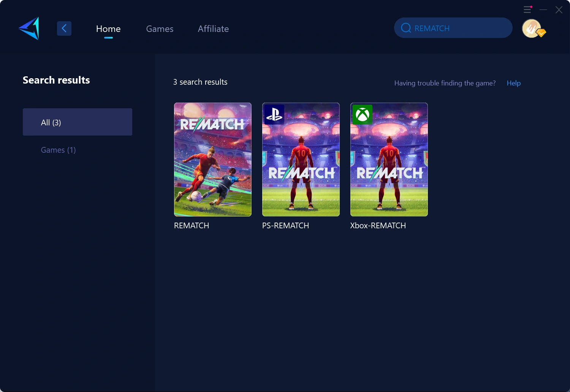Click 'Having trouble finding the game?' text

(x=445, y=83)
